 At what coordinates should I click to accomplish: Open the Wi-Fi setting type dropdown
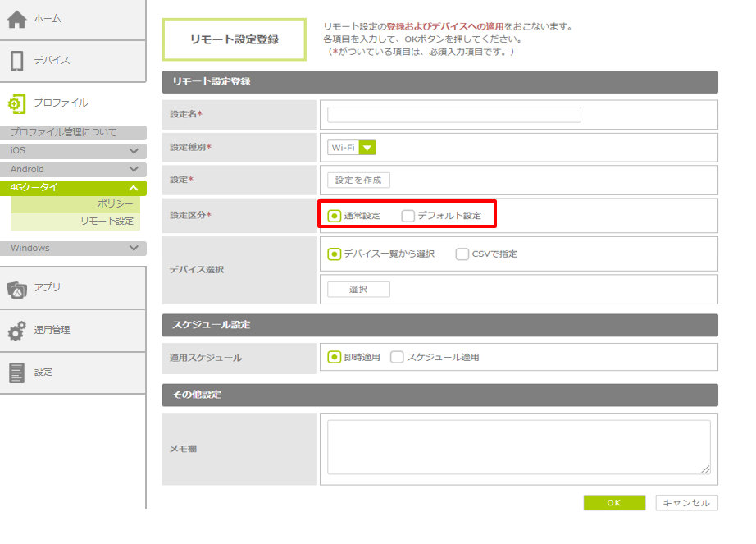(x=367, y=148)
